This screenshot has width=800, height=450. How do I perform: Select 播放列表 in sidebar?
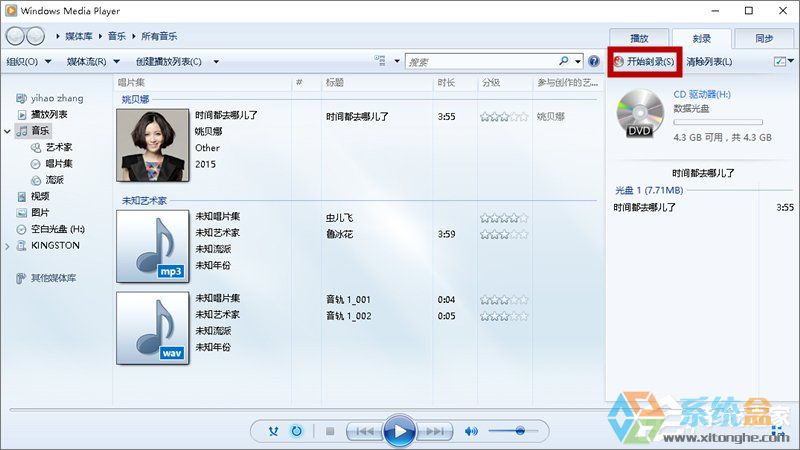43,114
